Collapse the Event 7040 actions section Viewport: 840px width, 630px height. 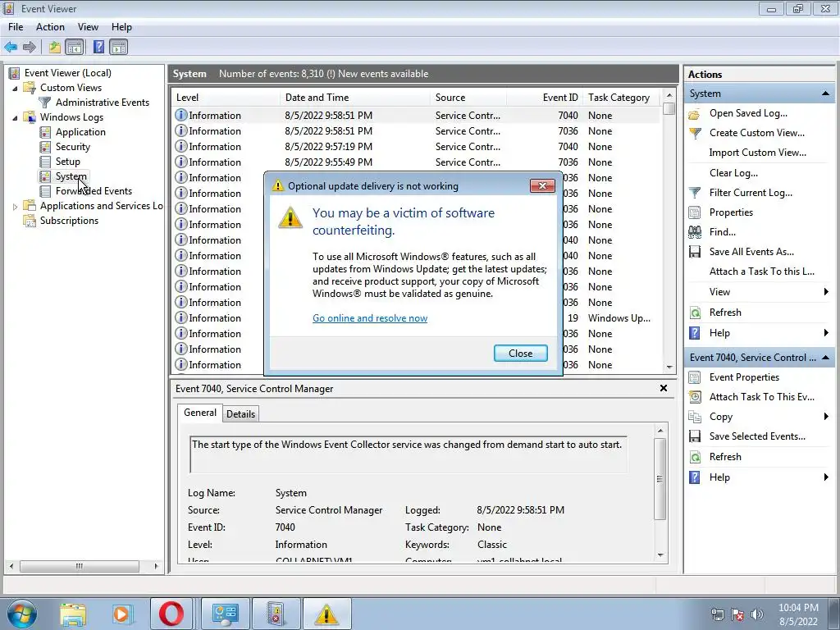[825, 358]
